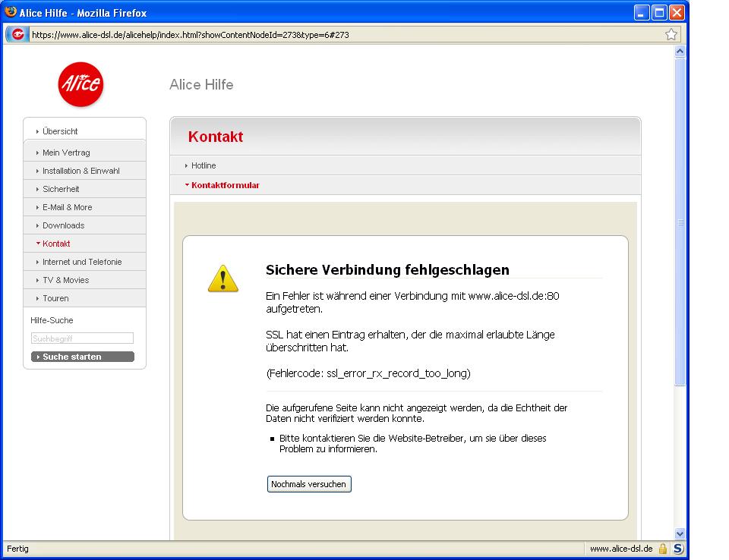Go to E-Mail & More section
Image resolution: width=729 pixels, height=560 pixels.
coord(67,207)
